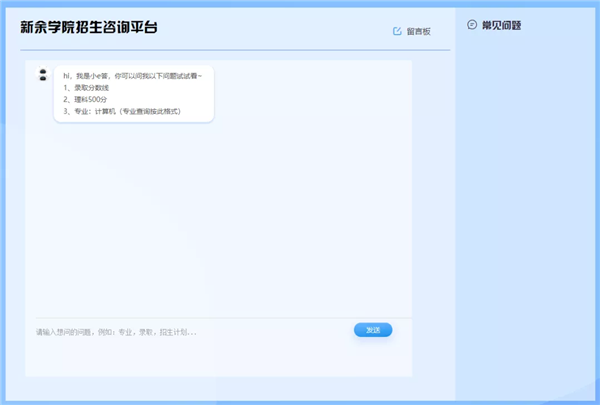The height and width of the screenshot is (405, 600).
Task: Choose the 理科500分 suggested question
Action: pos(84,99)
